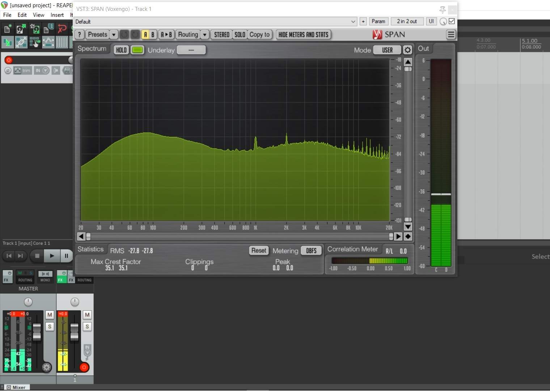550x392 pixels.
Task: Click the Copy to button in SPAN
Action: click(x=260, y=35)
